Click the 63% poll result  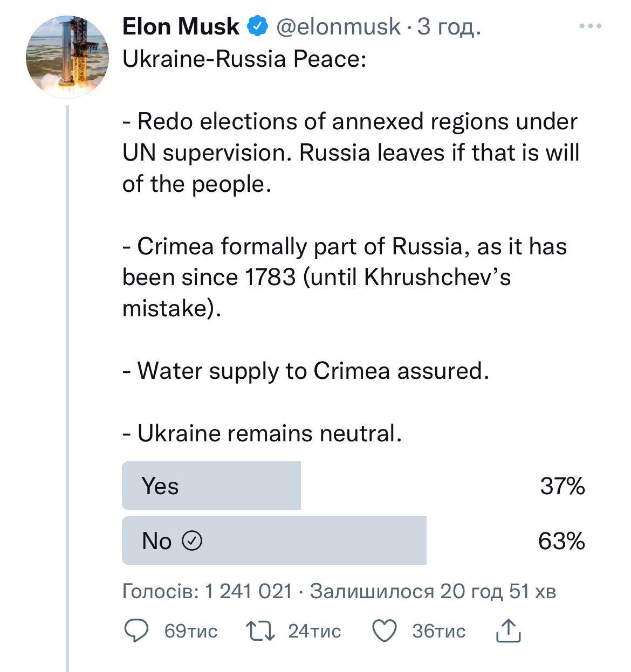tap(561, 541)
